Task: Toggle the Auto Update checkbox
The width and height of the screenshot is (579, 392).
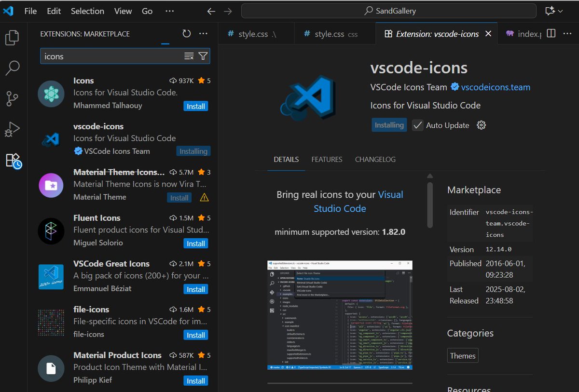Action: click(x=418, y=125)
